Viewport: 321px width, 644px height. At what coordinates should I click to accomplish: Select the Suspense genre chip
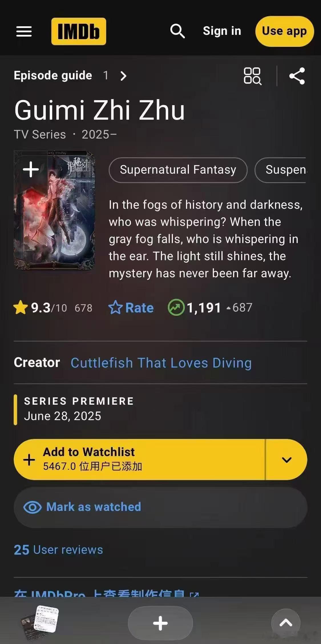[x=280, y=170]
